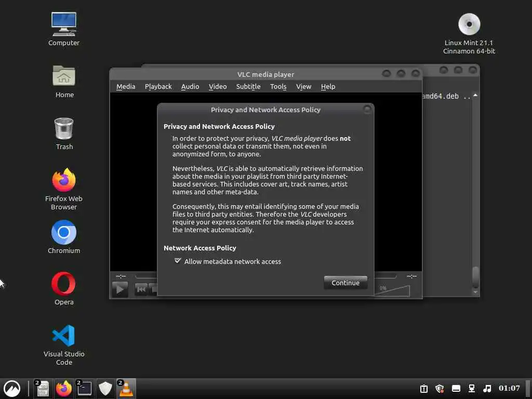The width and height of the screenshot is (532, 399).
Task: Maximize the VLC media player window
Action: click(x=401, y=73)
